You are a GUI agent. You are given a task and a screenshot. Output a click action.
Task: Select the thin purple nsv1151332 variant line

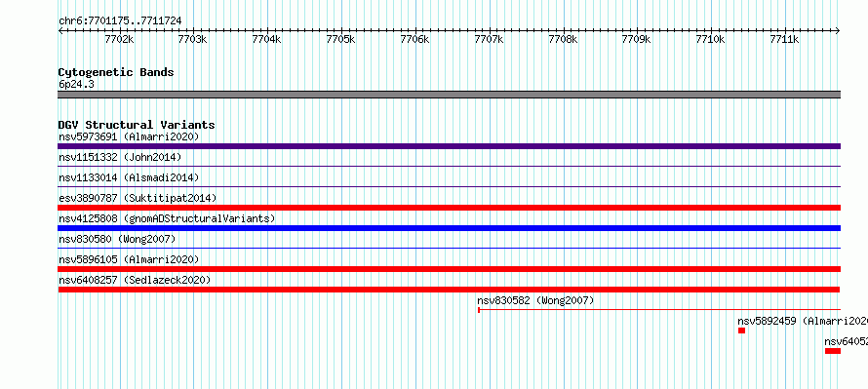(x=449, y=166)
